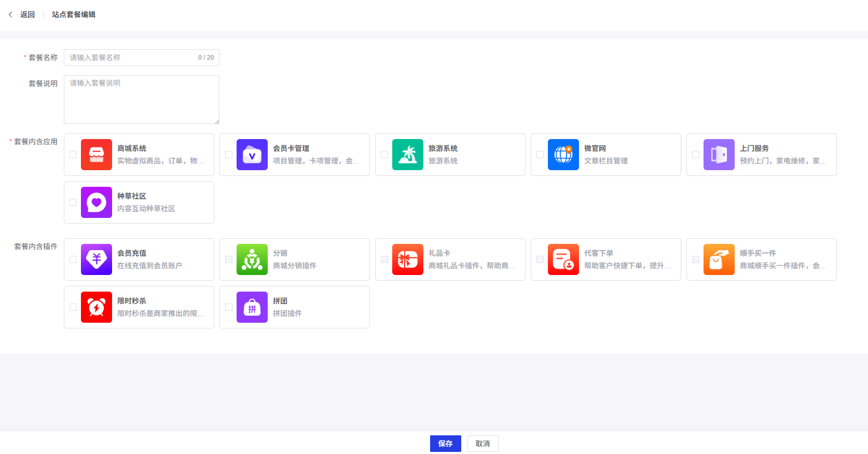This screenshot has width=868, height=454.
Task: Click the 拼团 shopping bag icon
Action: tap(252, 307)
